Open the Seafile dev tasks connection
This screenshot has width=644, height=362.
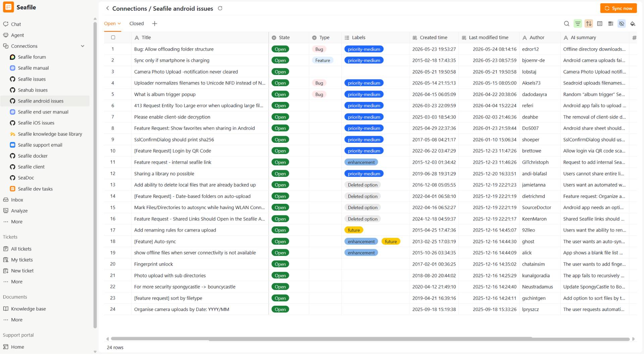tap(35, 189)
